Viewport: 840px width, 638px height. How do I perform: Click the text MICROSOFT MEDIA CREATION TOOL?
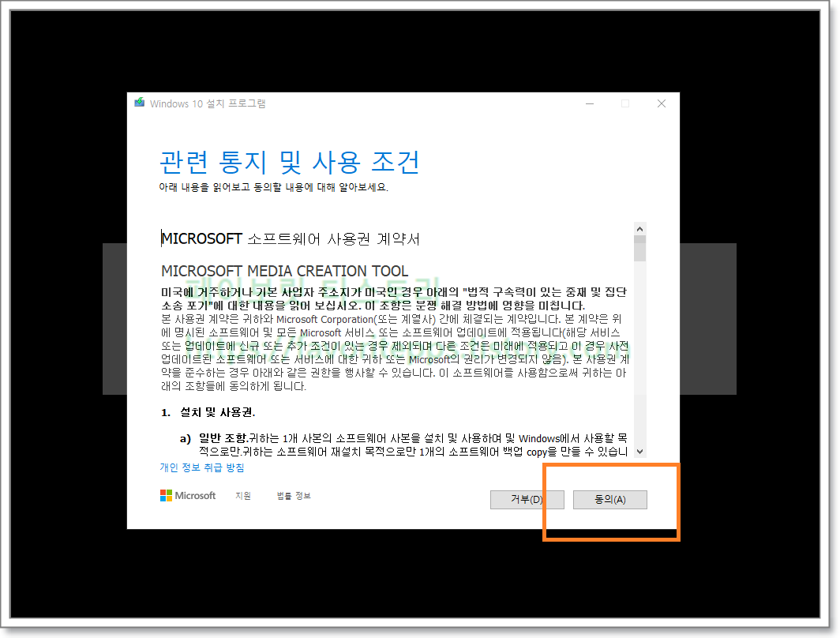[x=284, y=271]
